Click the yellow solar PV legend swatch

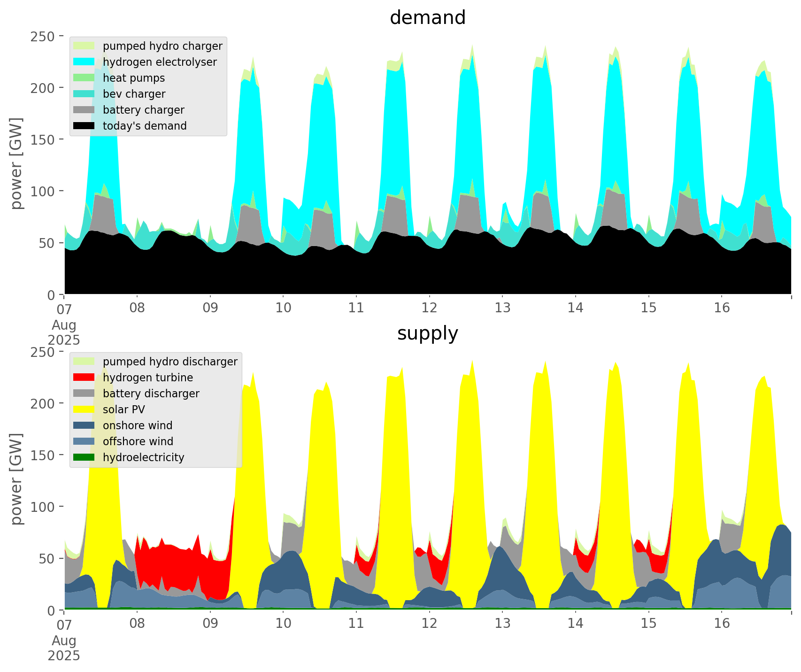[x=85, y=409]
